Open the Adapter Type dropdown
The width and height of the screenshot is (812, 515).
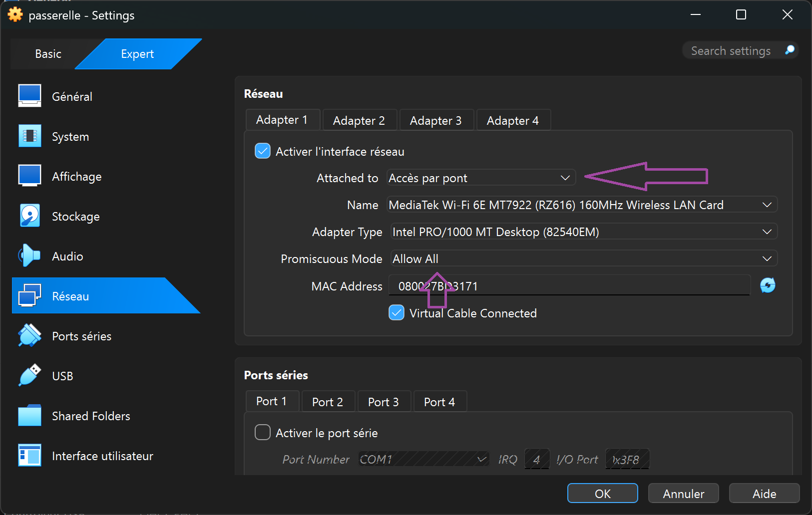pos(768,231)
